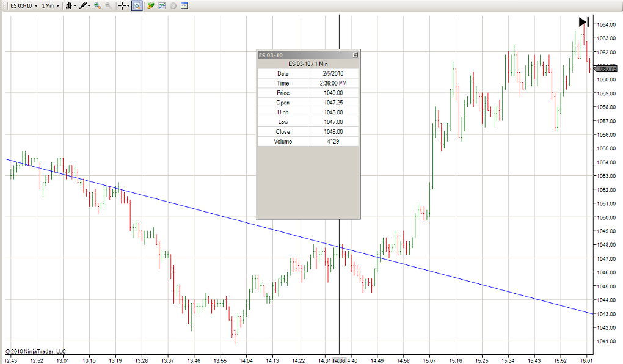623x364 pixels.
Task: Open the indicators chart icon
Action: coord(162,6)
